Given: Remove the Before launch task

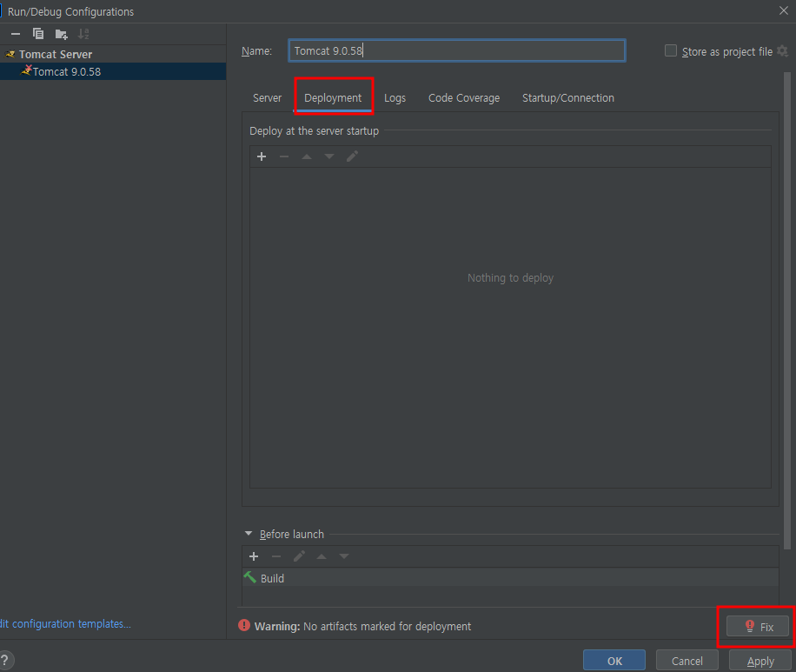Looking at the screenshot, I should click(x=276, y=556).
